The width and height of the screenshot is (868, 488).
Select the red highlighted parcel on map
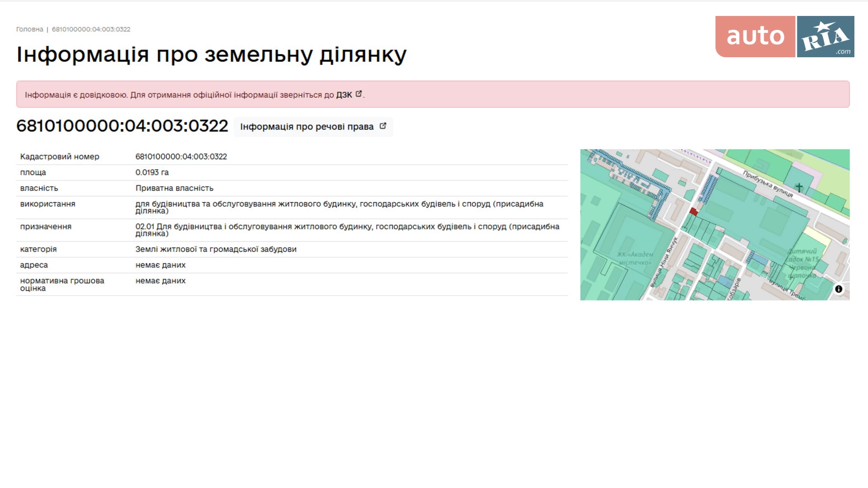[x=693, y=212]
